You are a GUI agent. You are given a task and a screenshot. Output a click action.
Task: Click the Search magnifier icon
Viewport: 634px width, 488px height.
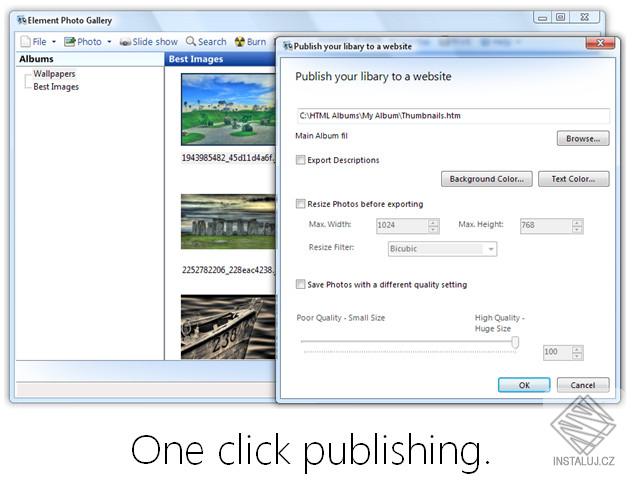(190, 41)
